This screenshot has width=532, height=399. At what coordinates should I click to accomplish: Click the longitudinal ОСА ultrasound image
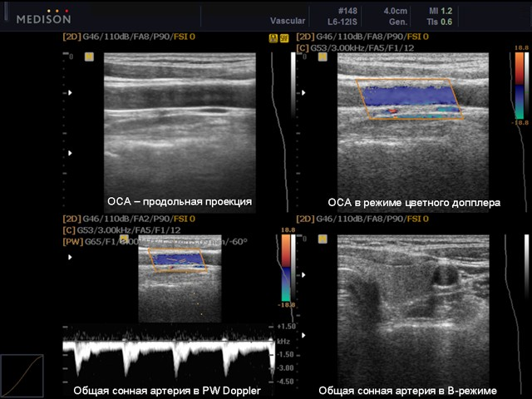click(180, 132)
